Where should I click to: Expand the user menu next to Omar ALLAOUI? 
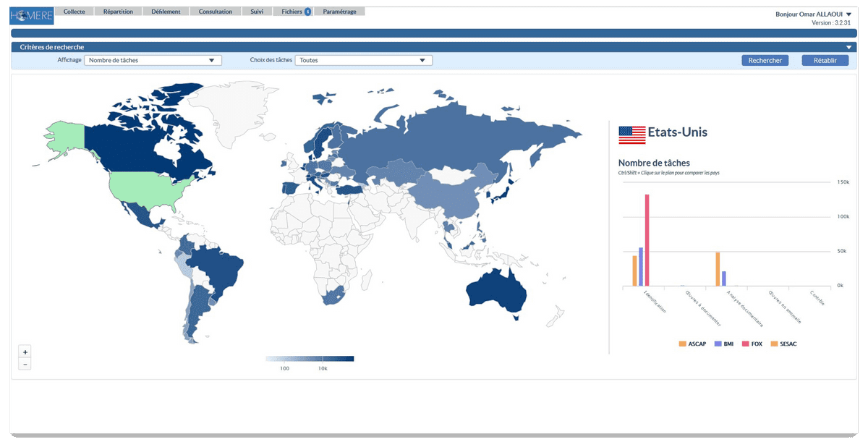pyautogui.click(x=848, y=14)
